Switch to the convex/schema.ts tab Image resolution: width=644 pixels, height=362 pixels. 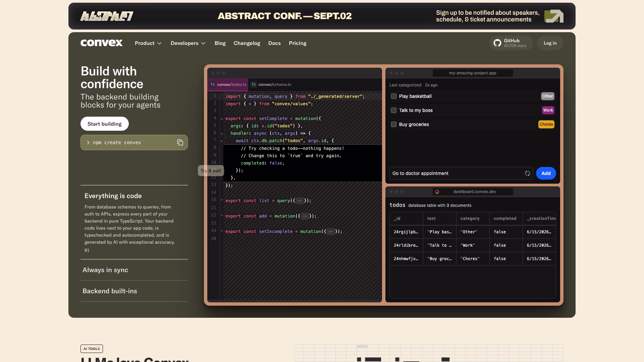(x=271, y=84)
